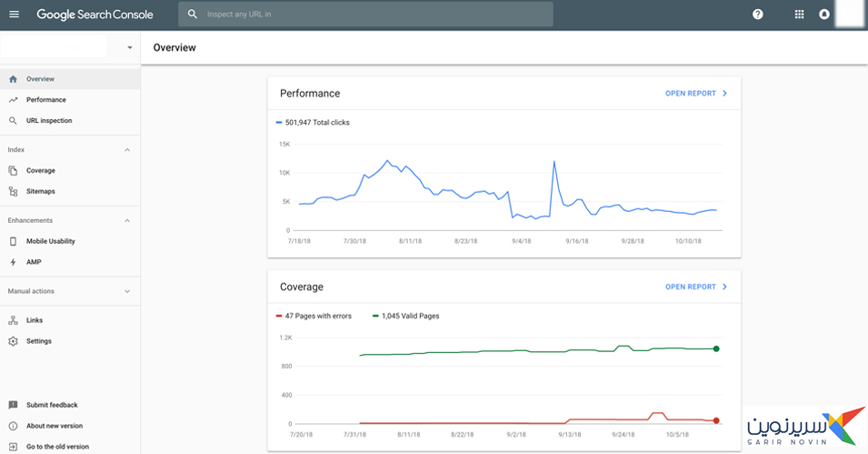The height and width of the screenshot is (454, 868).
Task: Click the 9/13/18 axis label in Coverage chart
Action: pyautogui.click(x=570, y=435)
